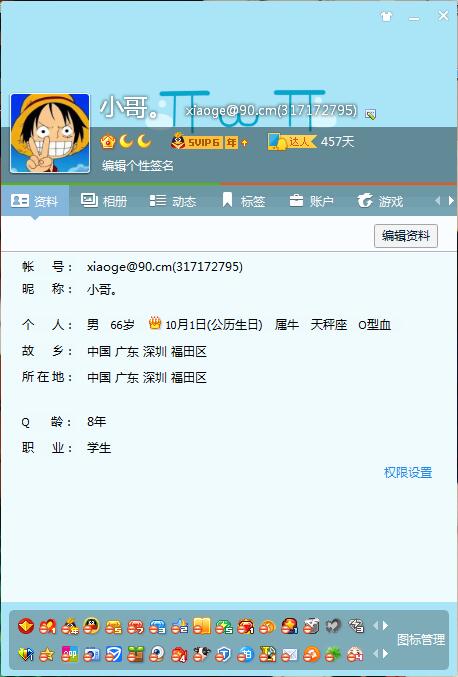The width and height of the screenshot is (458, 677).
Task: Click the green clover icon in bottom tray
Action: [333, 655]
